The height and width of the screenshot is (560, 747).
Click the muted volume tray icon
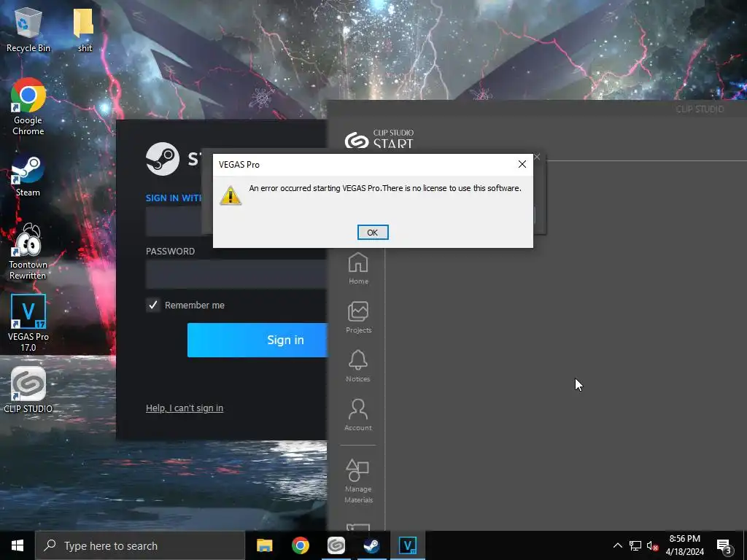tap(652, 545)
